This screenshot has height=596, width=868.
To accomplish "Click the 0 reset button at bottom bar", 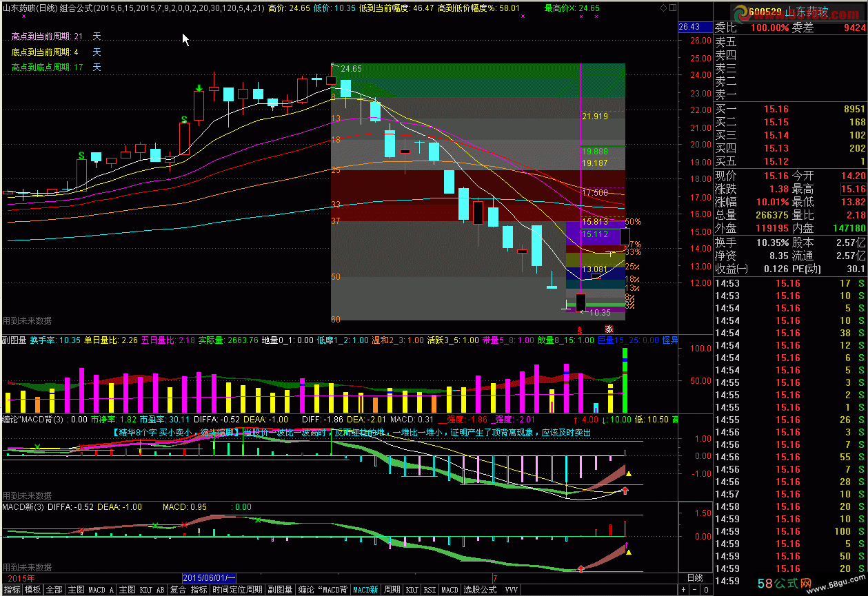I will point(707,590).
